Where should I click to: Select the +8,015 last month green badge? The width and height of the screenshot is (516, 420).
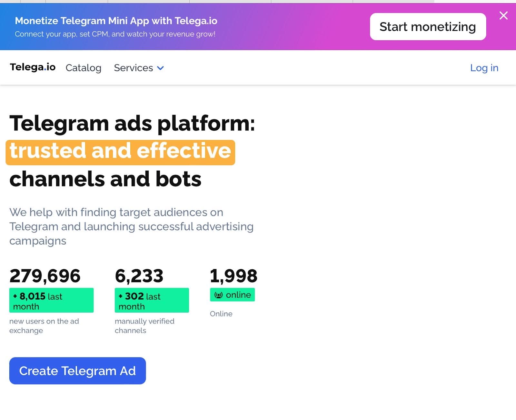51,300
